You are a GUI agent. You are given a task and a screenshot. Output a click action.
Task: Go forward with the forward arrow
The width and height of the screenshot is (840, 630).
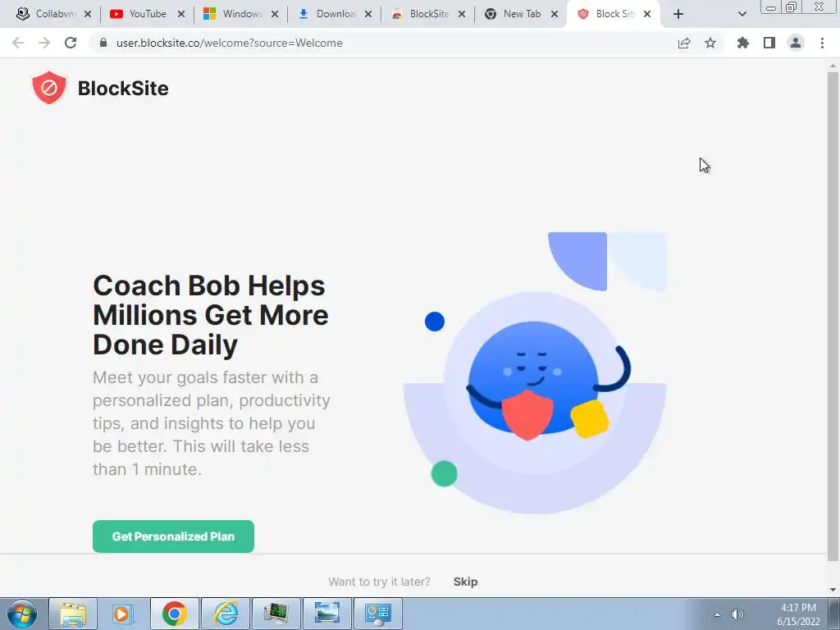point(44,43)
